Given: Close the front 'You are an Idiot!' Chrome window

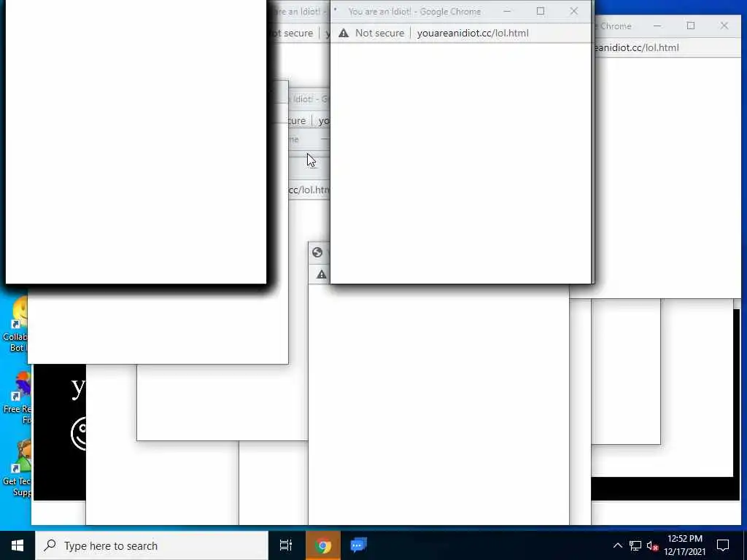Looking at the screenshot, I should [573, 11].
